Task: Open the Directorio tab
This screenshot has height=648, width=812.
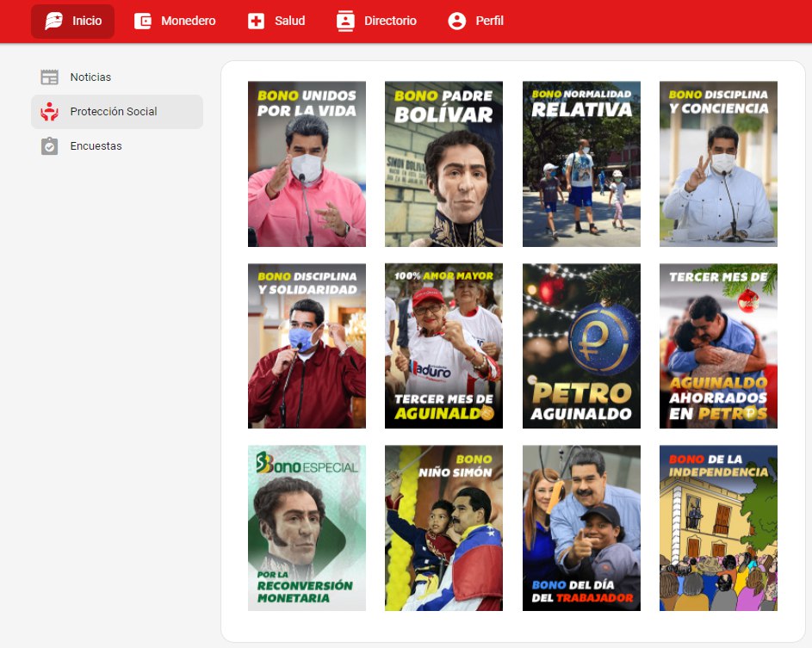Action: [376, 22]
